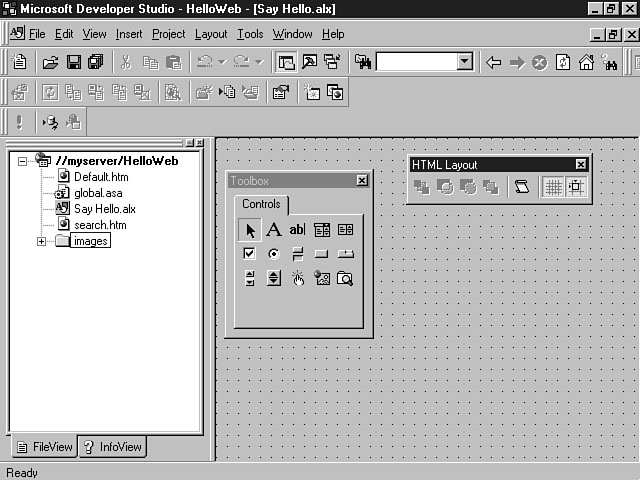Open the Layout menu

210,34
